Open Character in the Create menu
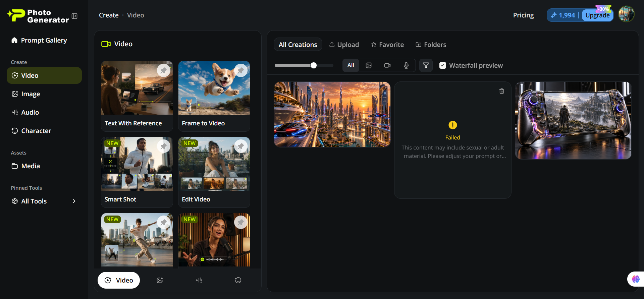 pyautogui.click(x=44, y=131)
